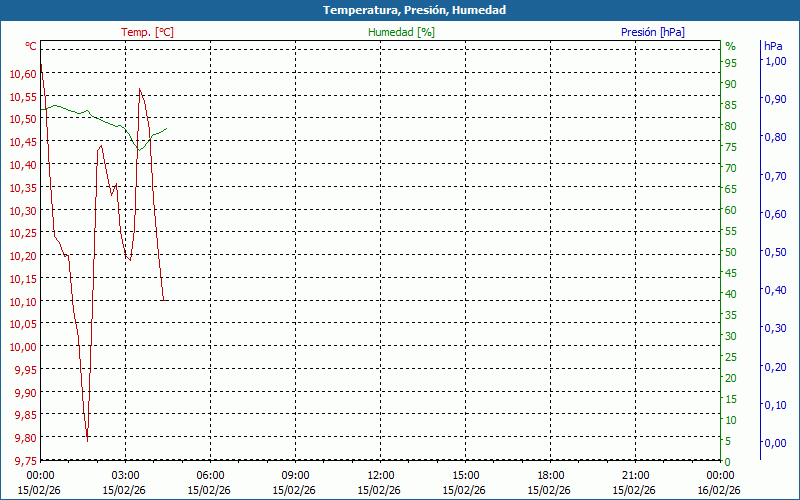The height and width of the screenshot is (500, 800).
Task: Click the lowest point of the red temperature curve
Action: pyautogui.click(x=87, y=439)
